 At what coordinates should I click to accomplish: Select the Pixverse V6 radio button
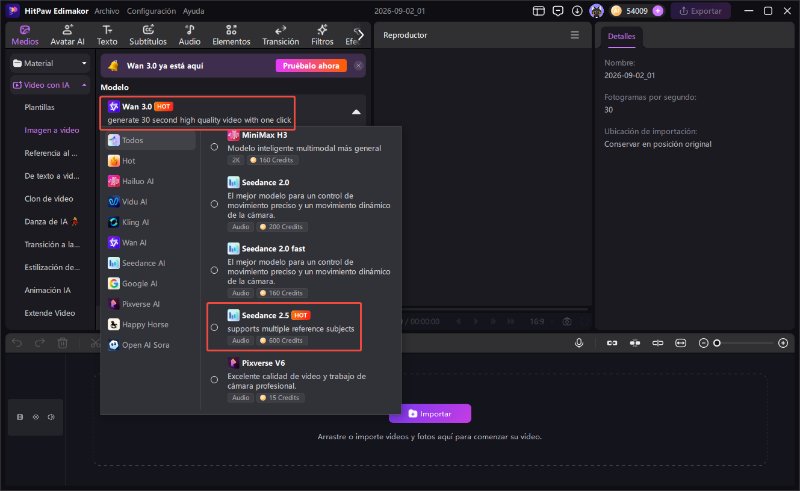[x=214, y=380]
